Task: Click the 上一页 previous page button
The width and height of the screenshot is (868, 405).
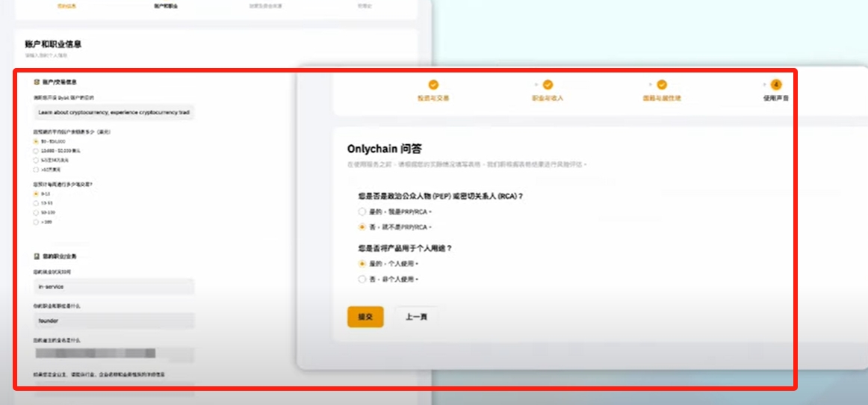Action: [x=416, y=317]
